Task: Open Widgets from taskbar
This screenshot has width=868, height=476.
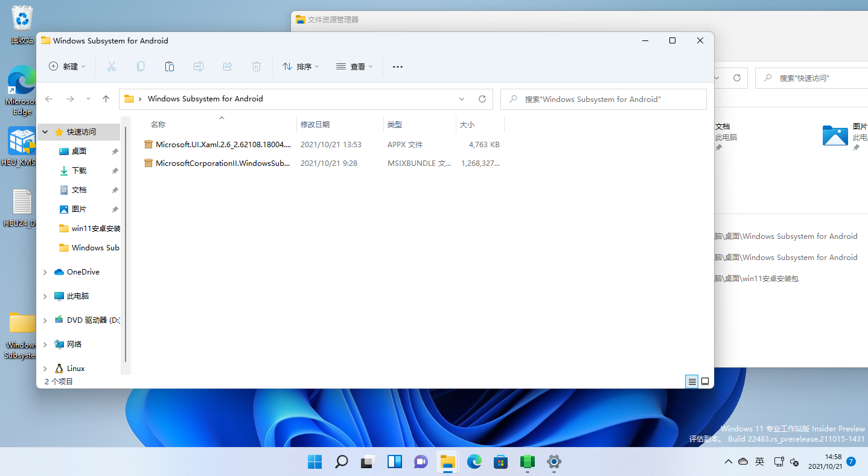Action: [394, 462]
